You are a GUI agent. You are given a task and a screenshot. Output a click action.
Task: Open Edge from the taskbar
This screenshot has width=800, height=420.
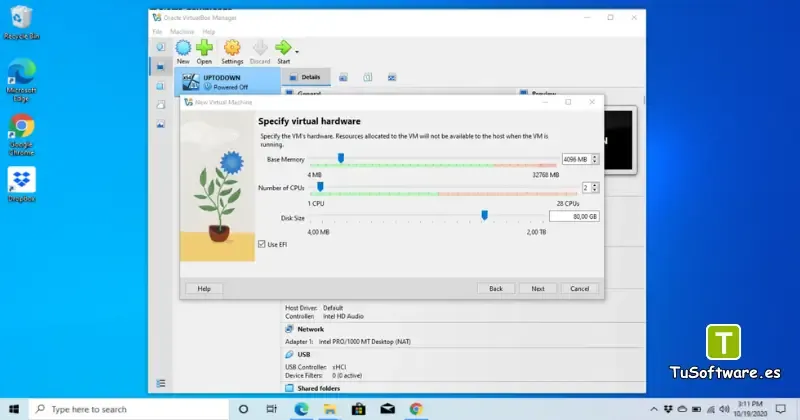(301, 409)
